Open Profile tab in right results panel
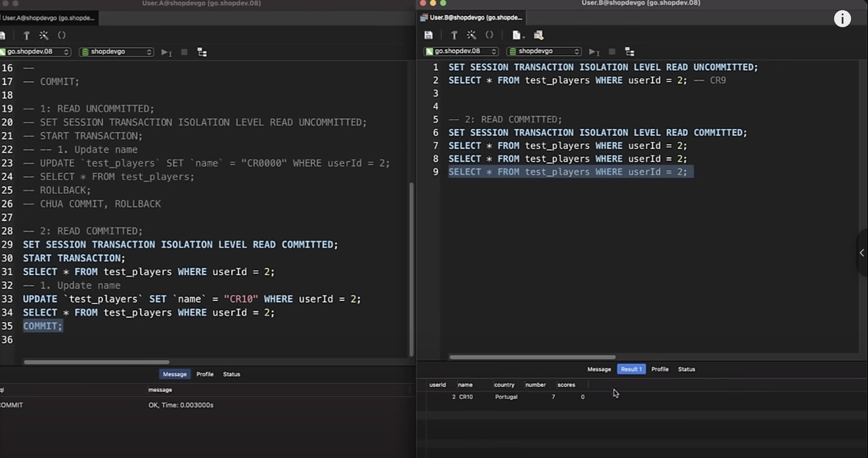The height and width of the screenshot is (458, 868). point(659,369)
